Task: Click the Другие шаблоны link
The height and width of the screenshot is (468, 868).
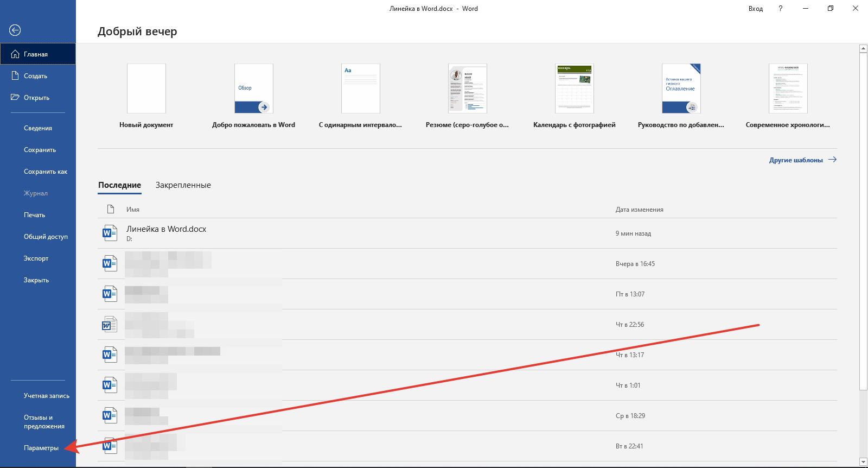Action: coord(796,160)
